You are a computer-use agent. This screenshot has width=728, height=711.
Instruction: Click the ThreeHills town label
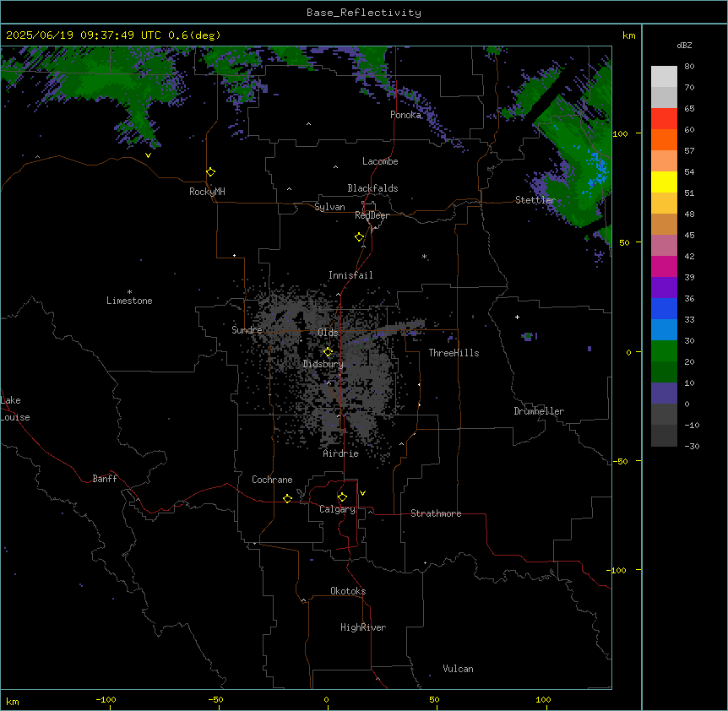pyautogui.click(x=454, y=353)
